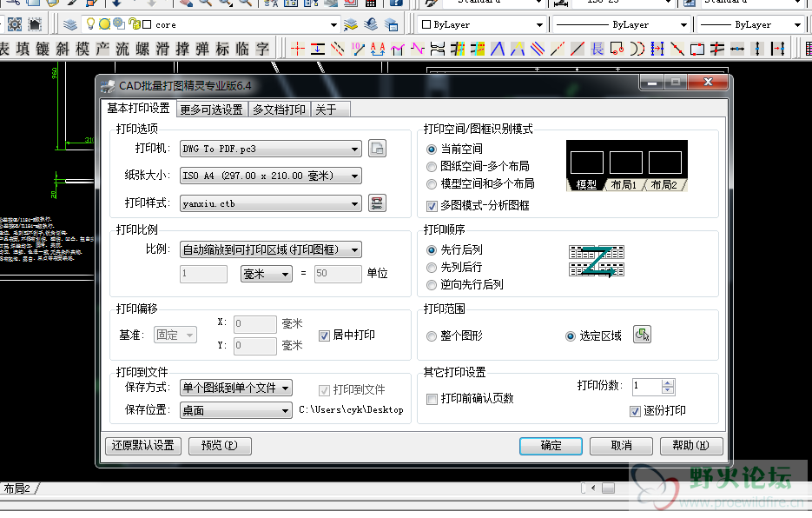Click the blue triple diagonal lines icon
This screenshot has height=518, width=812.
click(x=538, y=49)
